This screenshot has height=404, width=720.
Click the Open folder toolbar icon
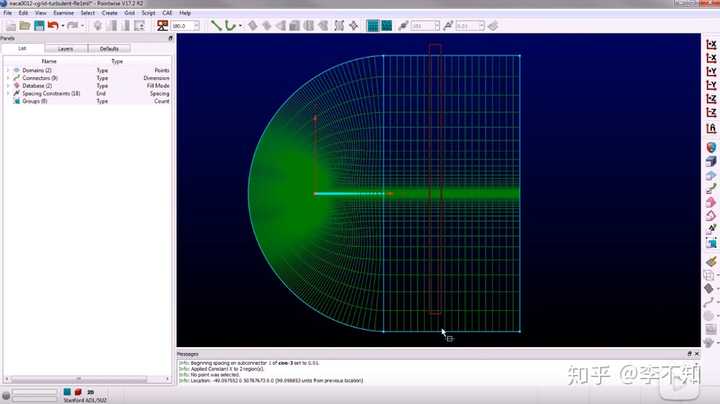coord(25,26)
